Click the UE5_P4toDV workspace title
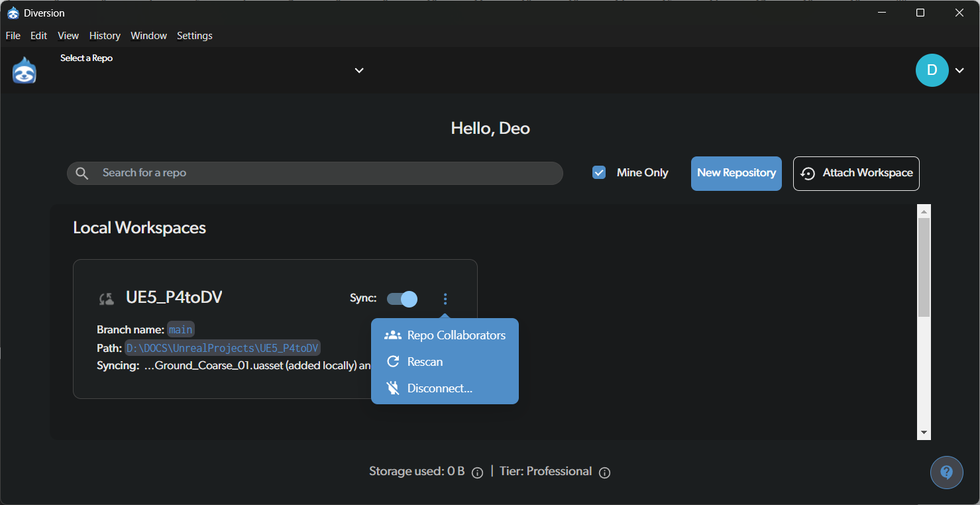Screen dimensions: 980x505 174,298
